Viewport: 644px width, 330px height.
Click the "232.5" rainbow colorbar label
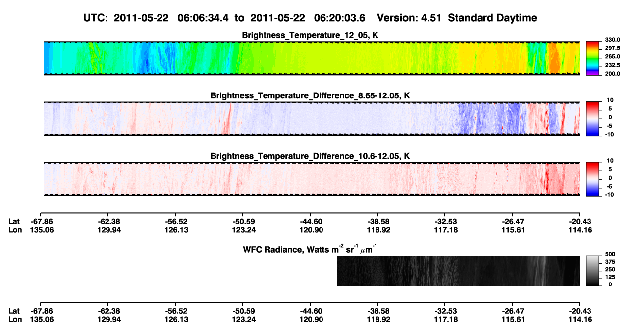click(612, 65)
